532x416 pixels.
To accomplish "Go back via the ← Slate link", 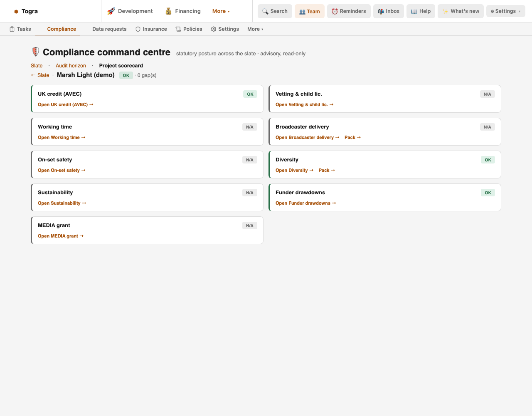I will [40, 75].
